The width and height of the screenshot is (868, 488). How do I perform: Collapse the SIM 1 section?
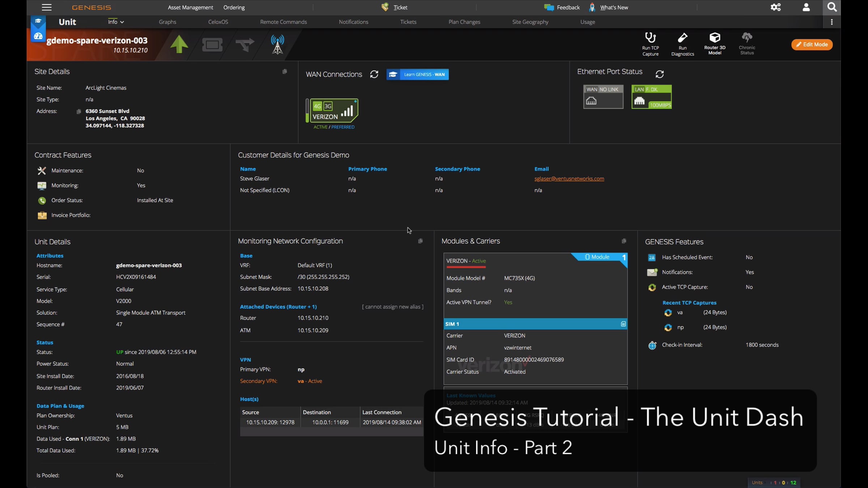coord(623,324)
